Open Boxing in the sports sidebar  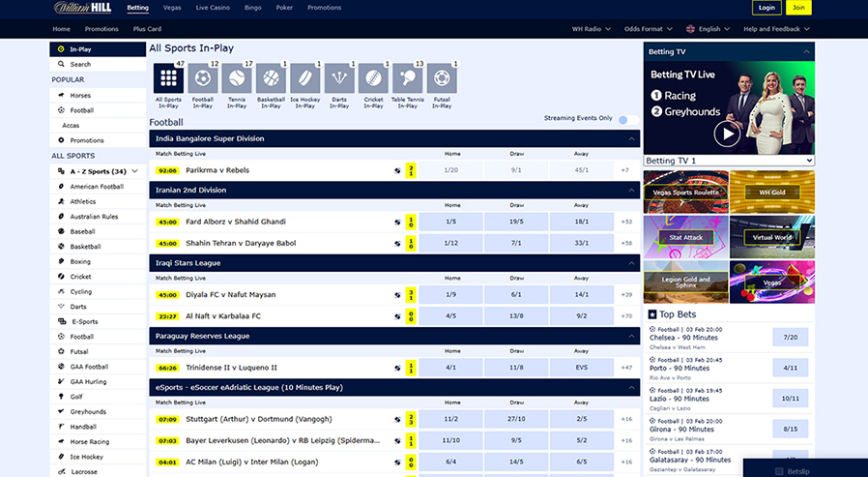click(98, 261)
